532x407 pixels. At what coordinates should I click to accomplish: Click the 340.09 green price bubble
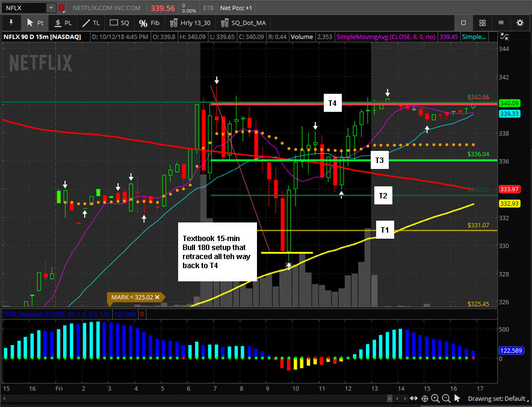(x=509, y=103)
